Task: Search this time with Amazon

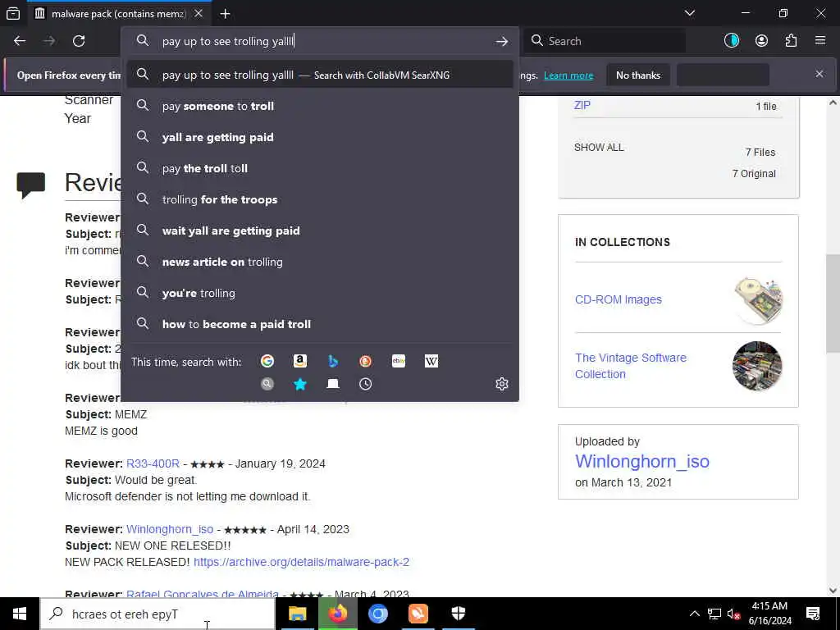Action: [300, 362]
